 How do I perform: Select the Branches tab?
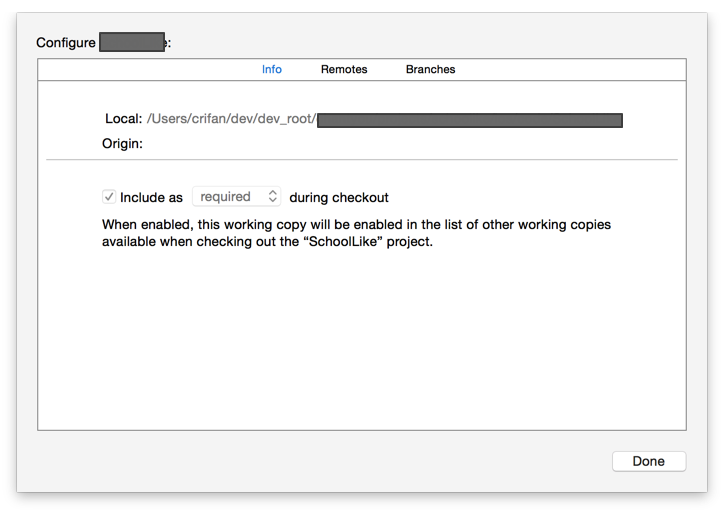click(x=430, y=70)
